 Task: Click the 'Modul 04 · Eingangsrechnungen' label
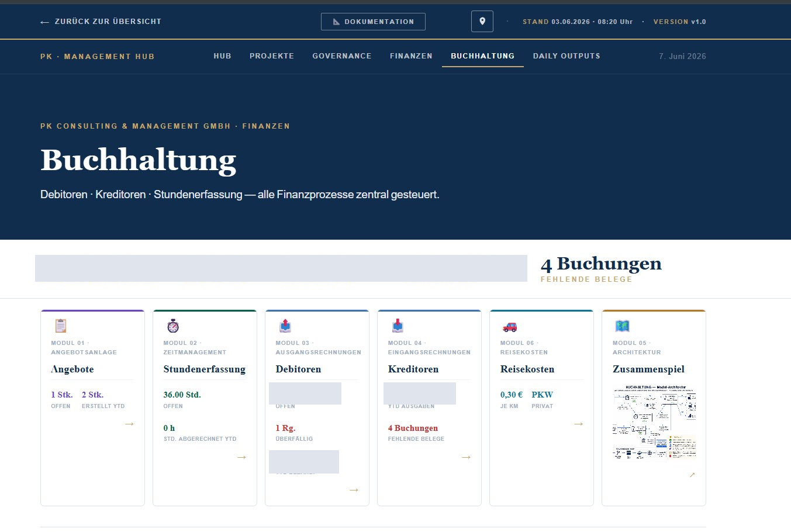[429, 347]
